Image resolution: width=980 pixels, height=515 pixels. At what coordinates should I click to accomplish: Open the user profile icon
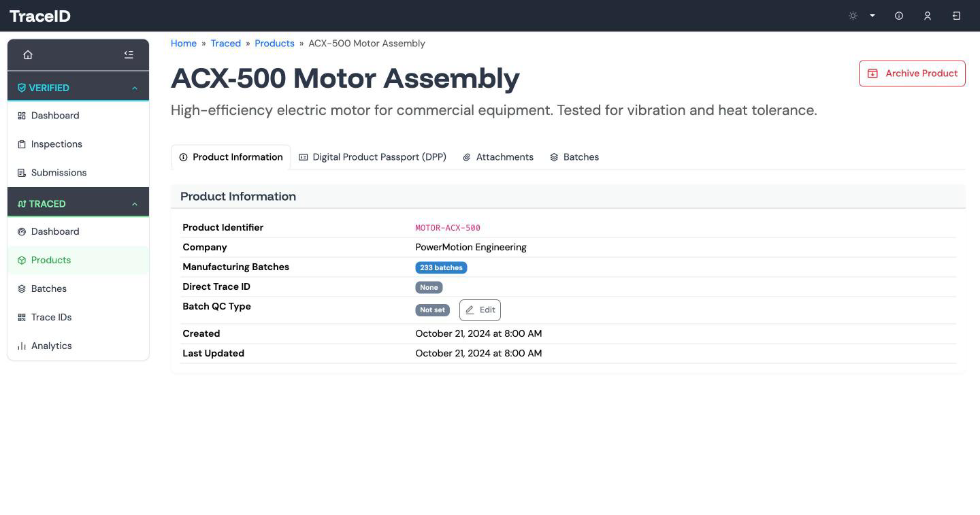pyautogui.click(x=928, y=16)
